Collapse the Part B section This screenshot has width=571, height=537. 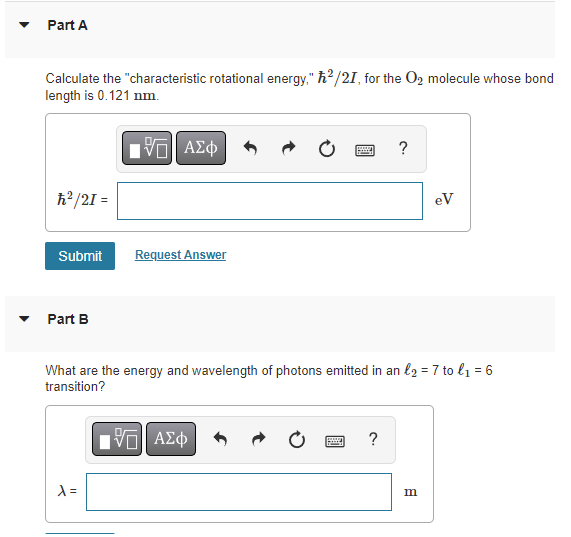tap(24, 319)
